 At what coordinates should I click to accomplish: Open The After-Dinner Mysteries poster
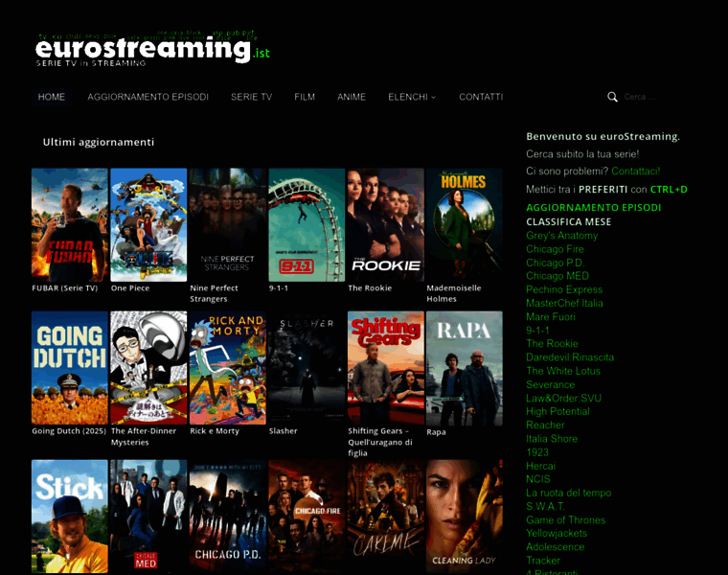click(148, 368)
